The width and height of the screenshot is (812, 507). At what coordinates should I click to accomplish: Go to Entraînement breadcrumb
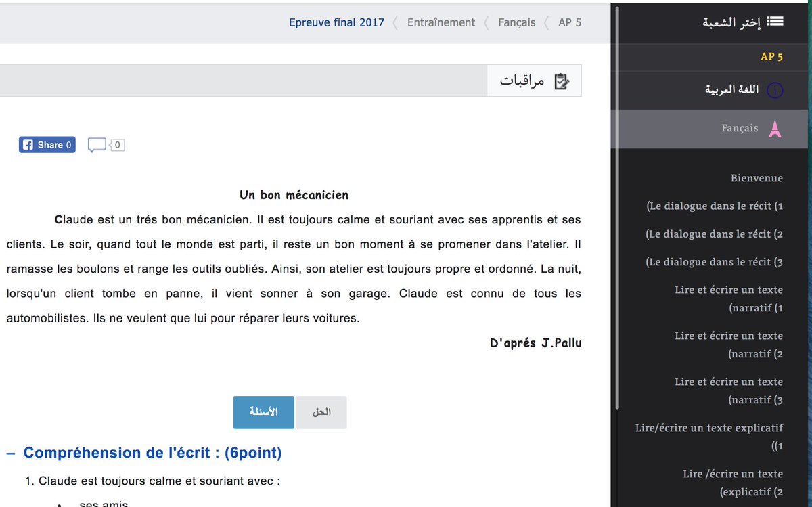[x=441, y=22]
